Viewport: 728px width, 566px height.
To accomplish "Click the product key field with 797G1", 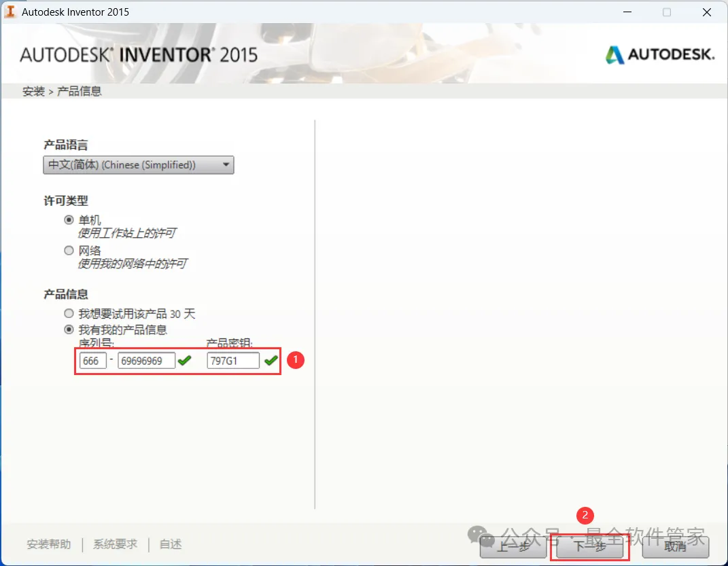I will [x=233, y=361].
